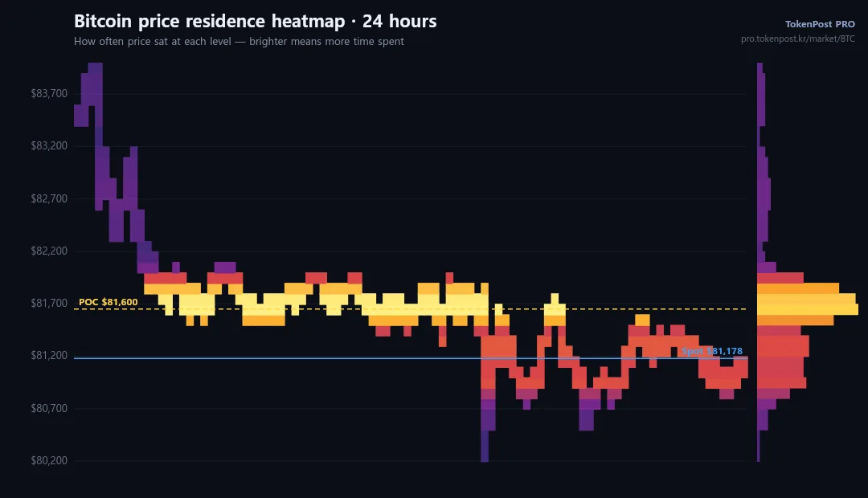Image resolution: width=868 pixels, height=498 pixels.
Task: Click the POC $81,600 marker label
Action: (x=108, y=302)
